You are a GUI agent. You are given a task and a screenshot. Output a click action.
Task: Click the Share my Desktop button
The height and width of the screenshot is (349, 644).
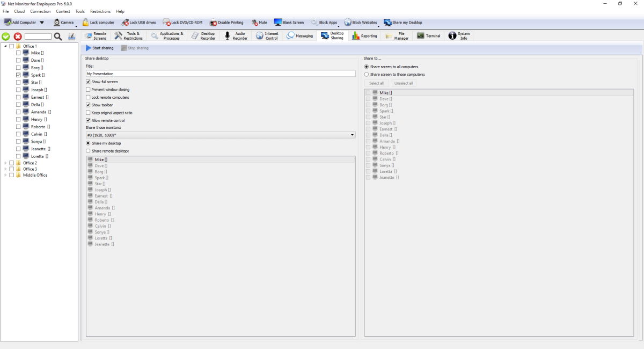click(x=403, y=23)
